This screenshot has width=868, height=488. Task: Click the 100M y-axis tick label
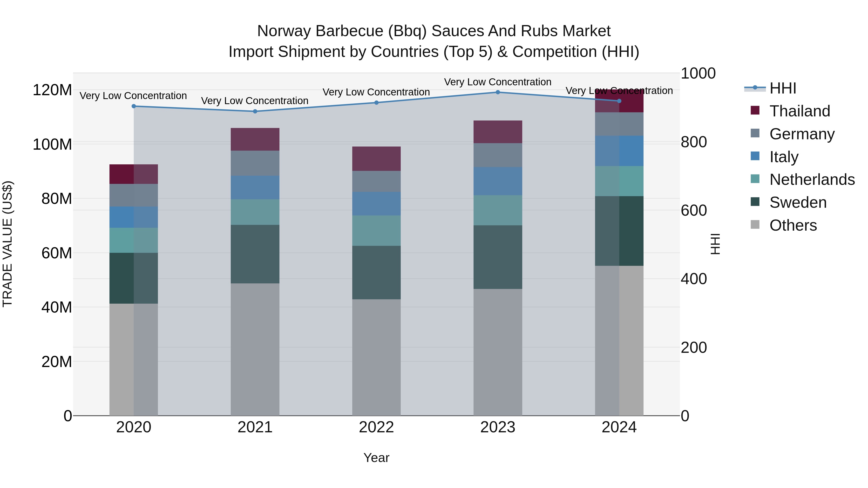pos(52,144)
